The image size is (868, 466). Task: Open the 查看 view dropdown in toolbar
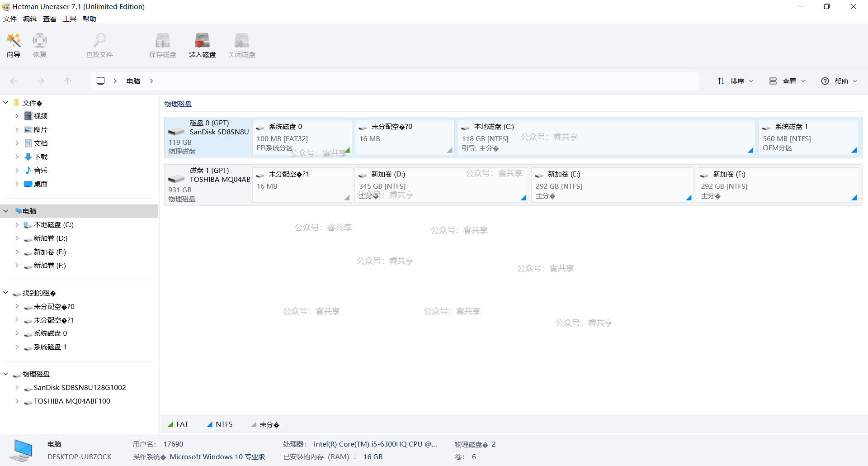pyautogui.click(x=788, y=81)
